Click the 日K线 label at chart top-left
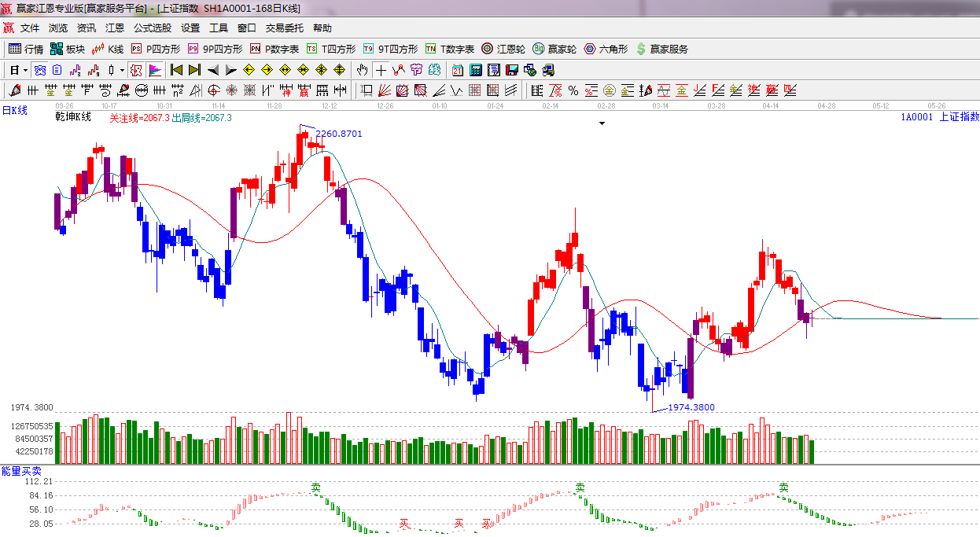 14,111
